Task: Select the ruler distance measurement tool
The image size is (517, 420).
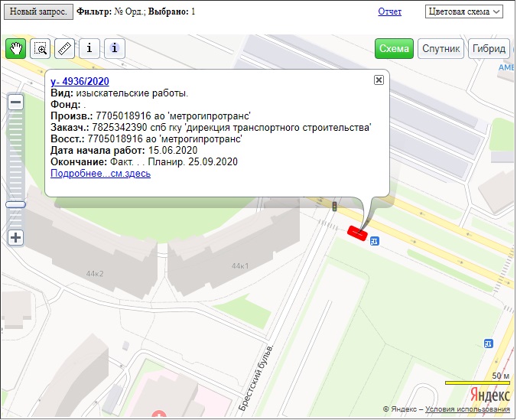Action: coord(65,48)
